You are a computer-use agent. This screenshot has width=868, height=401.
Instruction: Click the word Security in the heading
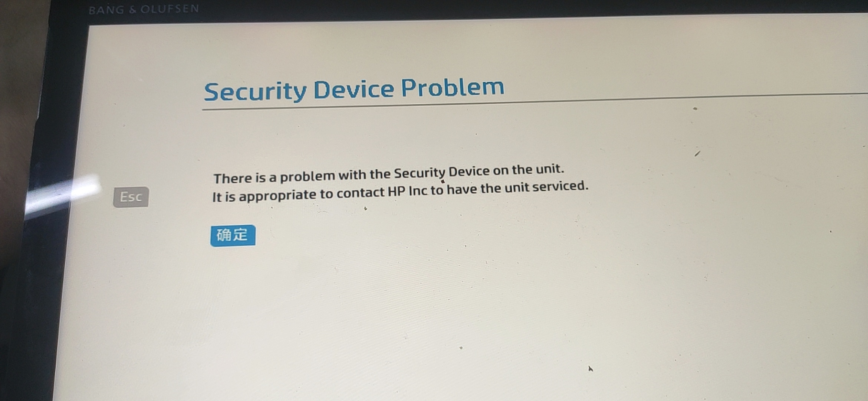[256, 91]
